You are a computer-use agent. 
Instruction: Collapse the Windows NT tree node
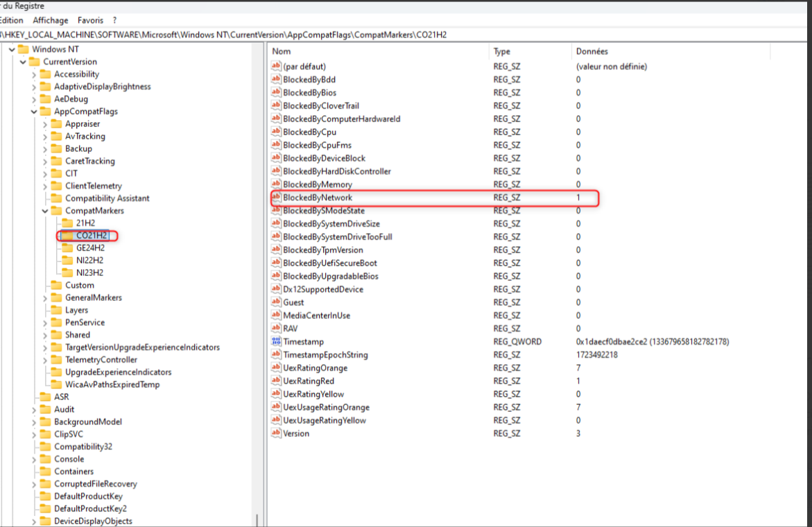12,50
